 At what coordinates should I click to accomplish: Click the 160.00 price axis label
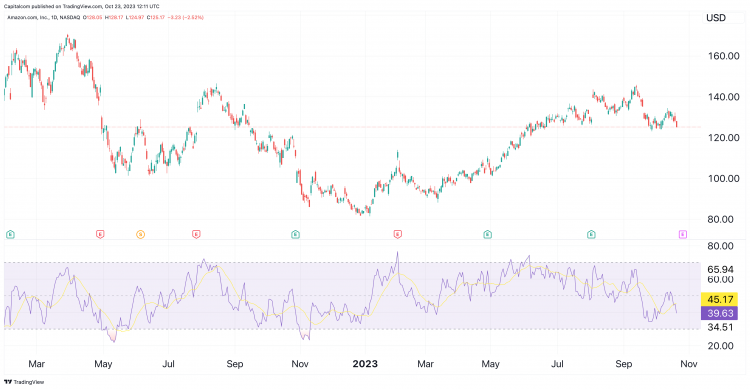pyautogui.click(x=723, y=56)
